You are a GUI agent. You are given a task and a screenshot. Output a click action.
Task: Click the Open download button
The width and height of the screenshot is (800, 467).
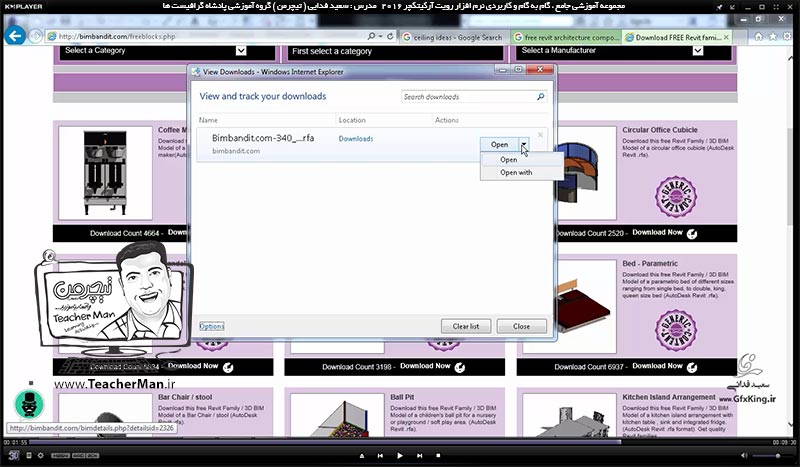[x=499, y=144]
